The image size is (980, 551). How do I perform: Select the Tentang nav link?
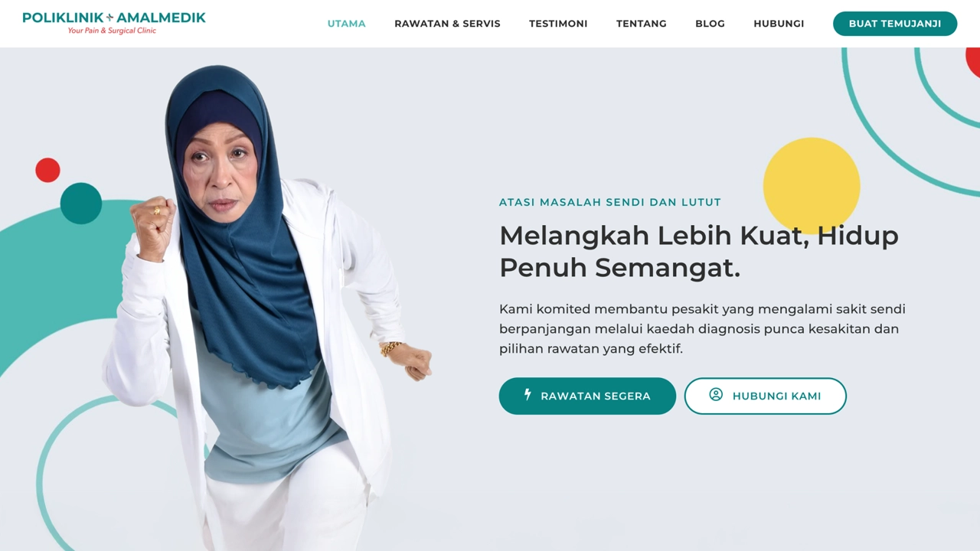pyautogui.click(x=642, y=24)
